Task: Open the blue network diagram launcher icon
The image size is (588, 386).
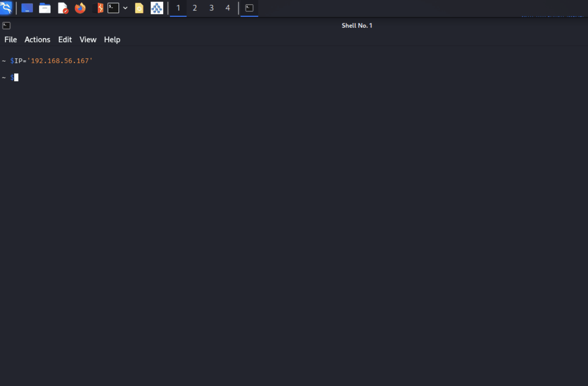Action: (157, 8)
